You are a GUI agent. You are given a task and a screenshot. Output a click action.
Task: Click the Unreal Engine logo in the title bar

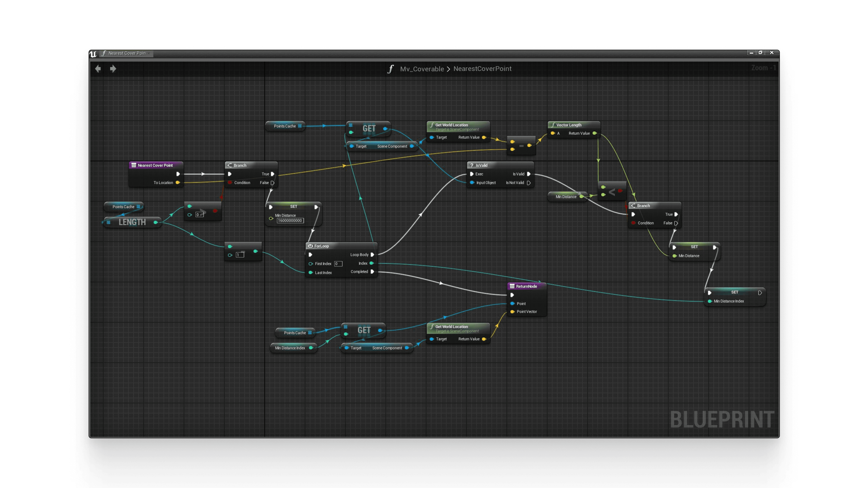[x=93, y=53]
